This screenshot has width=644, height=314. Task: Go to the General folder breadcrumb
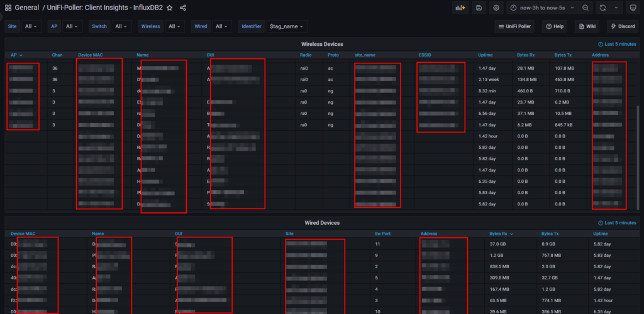pos(26,8)
